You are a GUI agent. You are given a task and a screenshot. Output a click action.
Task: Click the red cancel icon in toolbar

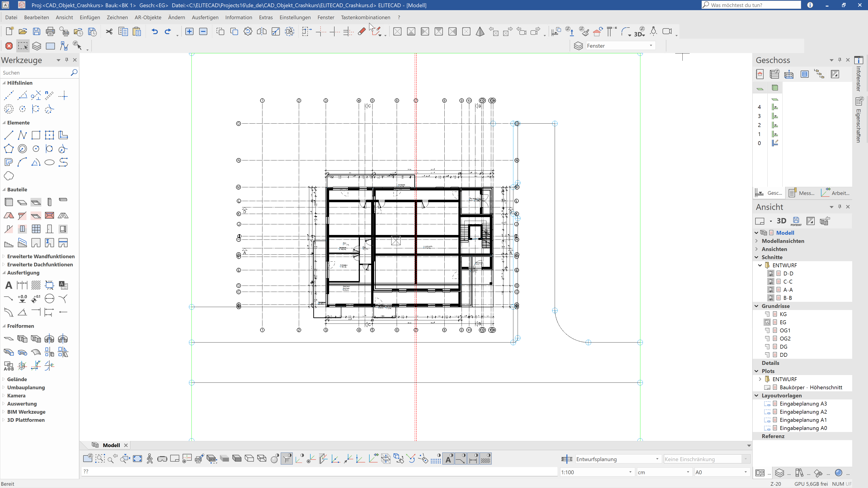coord(9,46)
